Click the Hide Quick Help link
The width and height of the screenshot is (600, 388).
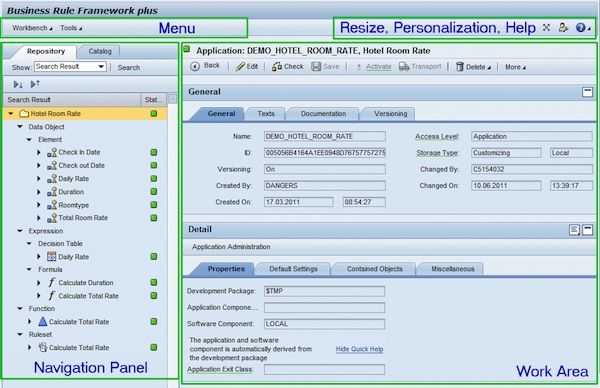pos(359,349)
